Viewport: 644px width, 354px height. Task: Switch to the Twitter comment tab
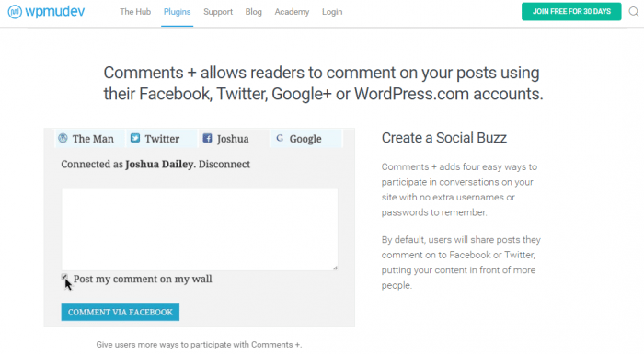click(161, 139)
